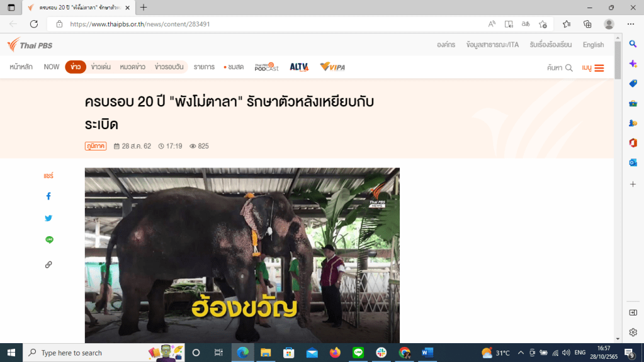Share the article on Twitter
Viewport: 644px width, 362px height.
coord(48,218)
